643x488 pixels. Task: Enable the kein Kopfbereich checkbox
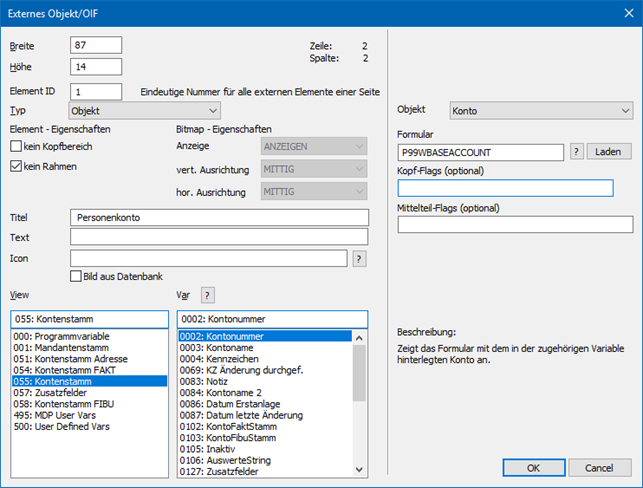click(x=16, y=146)
